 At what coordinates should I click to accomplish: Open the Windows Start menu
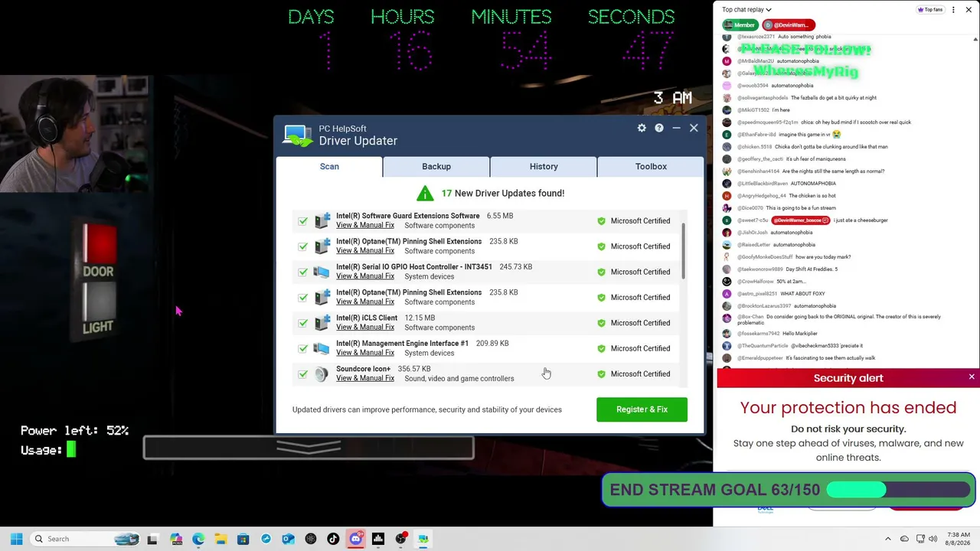click(x=16, y=539)
